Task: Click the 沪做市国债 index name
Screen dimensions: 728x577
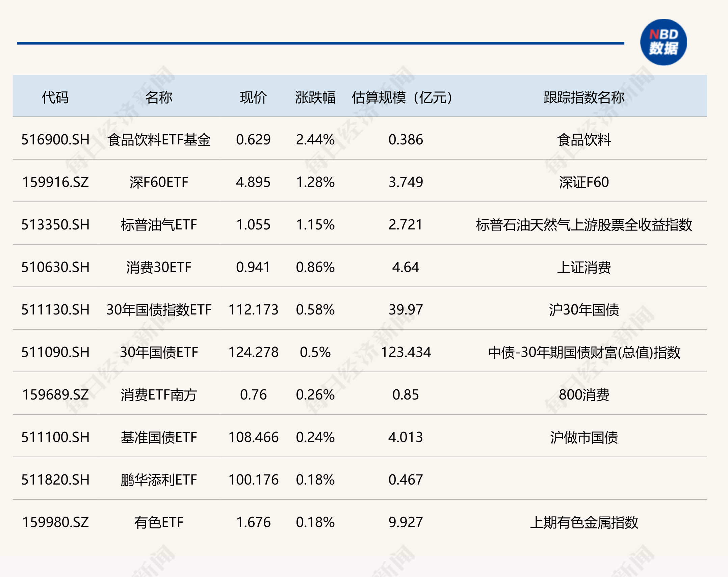Action: [x=584, y=437]
